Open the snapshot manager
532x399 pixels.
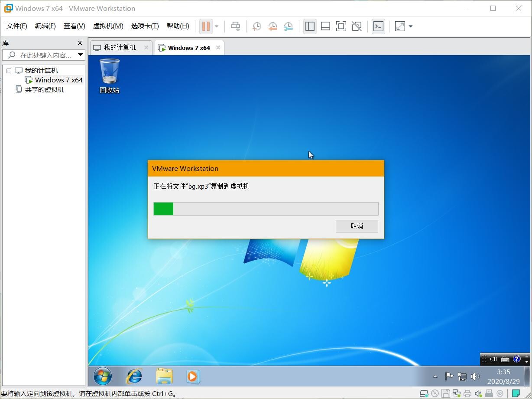coord(288,26)
